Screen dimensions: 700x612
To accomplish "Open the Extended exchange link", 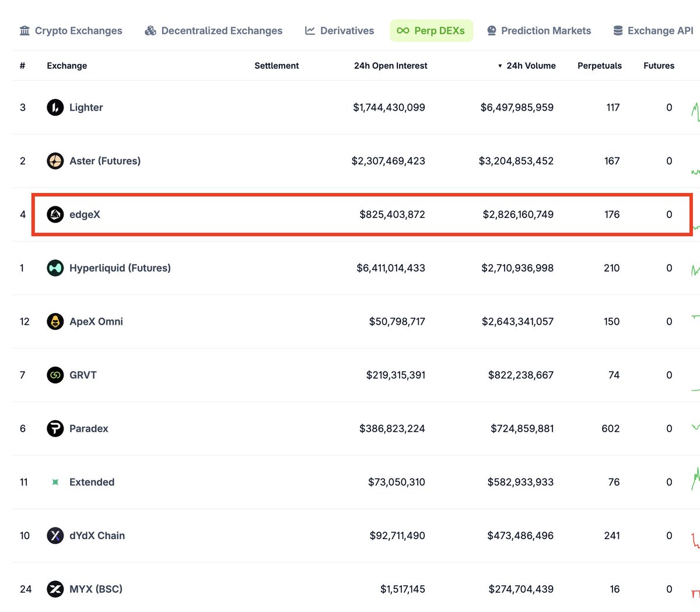I will click(x=92, y=482).
